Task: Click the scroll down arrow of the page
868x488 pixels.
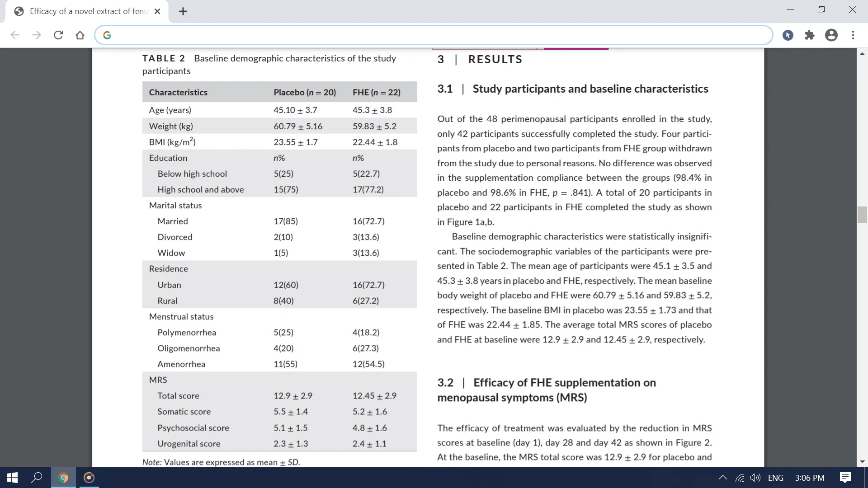Action: 862,462
